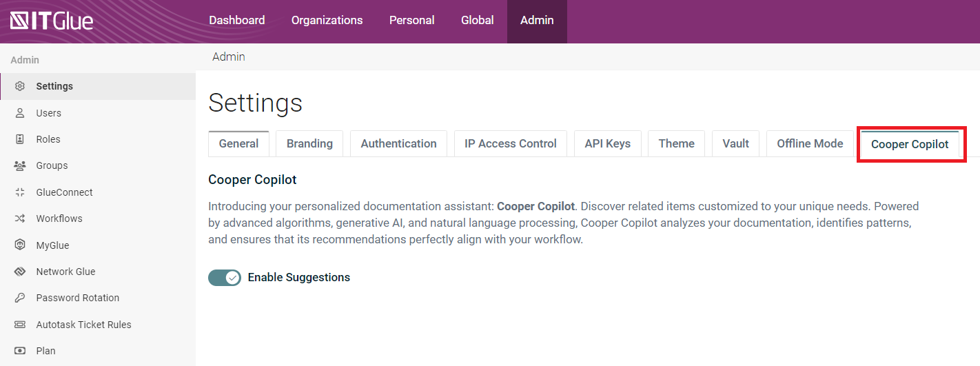Click the GlueConnect icon in sidebar
The height and width of the screenshot is (366, 980).
(20, 192)
